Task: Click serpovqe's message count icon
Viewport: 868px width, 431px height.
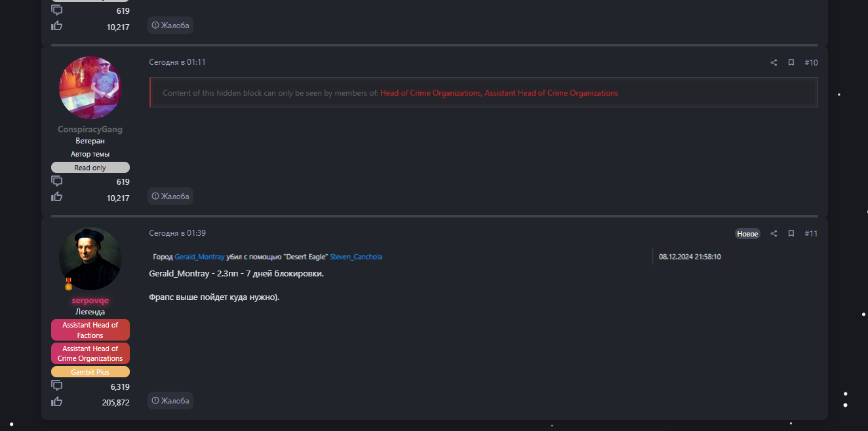Action: 57,386
